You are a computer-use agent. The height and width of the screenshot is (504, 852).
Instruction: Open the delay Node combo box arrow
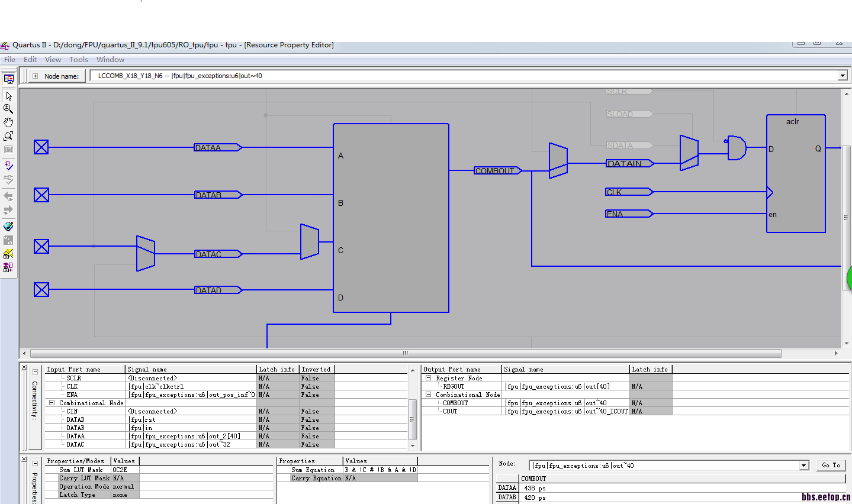point(803,466)
